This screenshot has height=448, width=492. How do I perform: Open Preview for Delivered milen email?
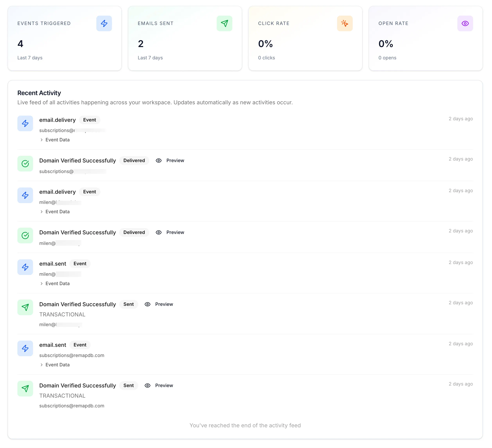pos(175,232)
